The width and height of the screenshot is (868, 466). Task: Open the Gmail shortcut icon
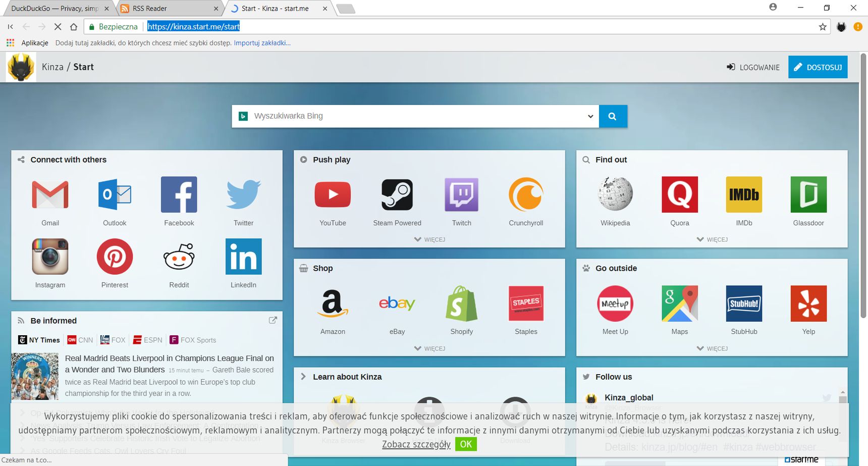50,194
